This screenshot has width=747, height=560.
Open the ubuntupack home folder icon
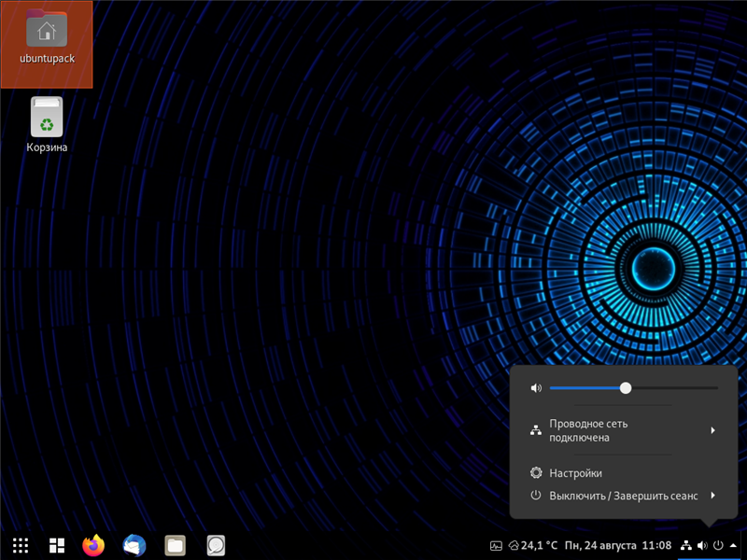click(x=47, y=44)
